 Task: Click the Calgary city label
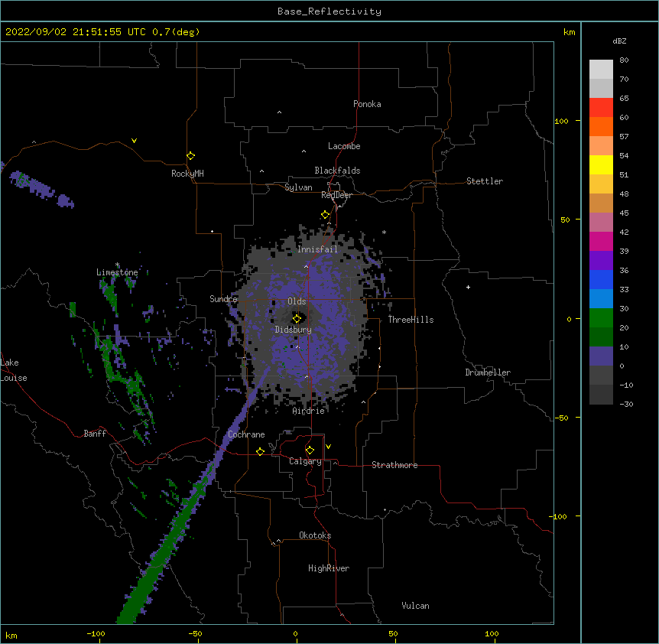[305, 461]
